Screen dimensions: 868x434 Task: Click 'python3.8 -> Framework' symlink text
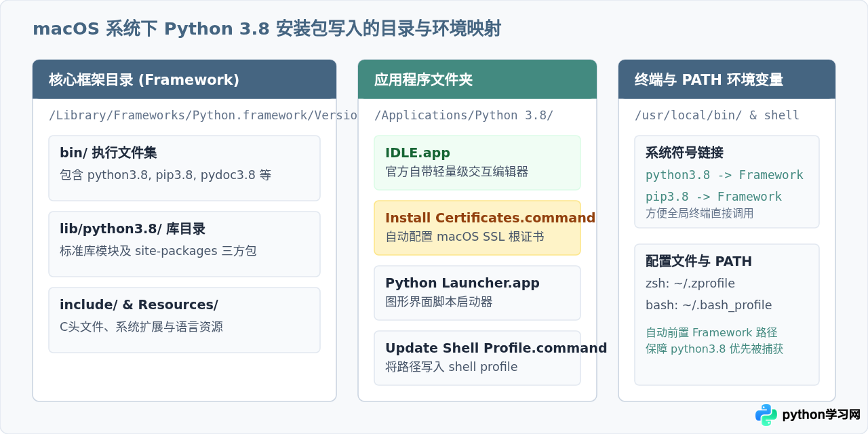(724, 175)
